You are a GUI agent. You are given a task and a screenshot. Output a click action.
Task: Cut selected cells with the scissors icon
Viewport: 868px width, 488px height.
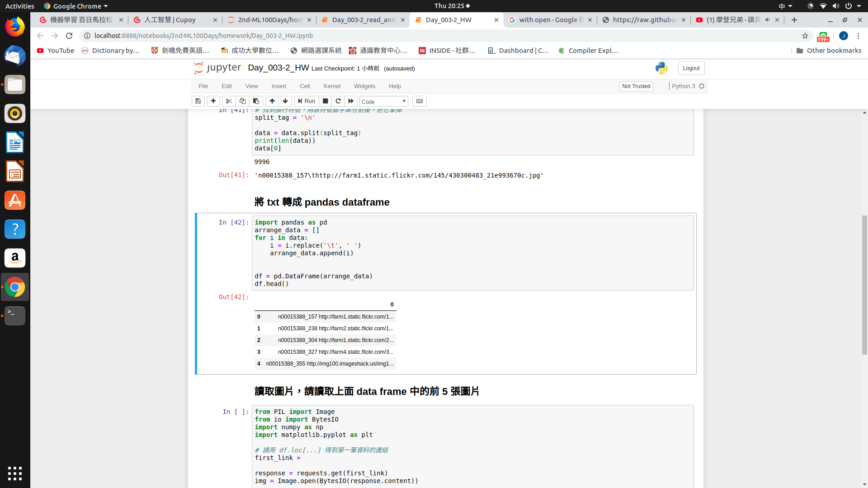click(x=229, y=101)
